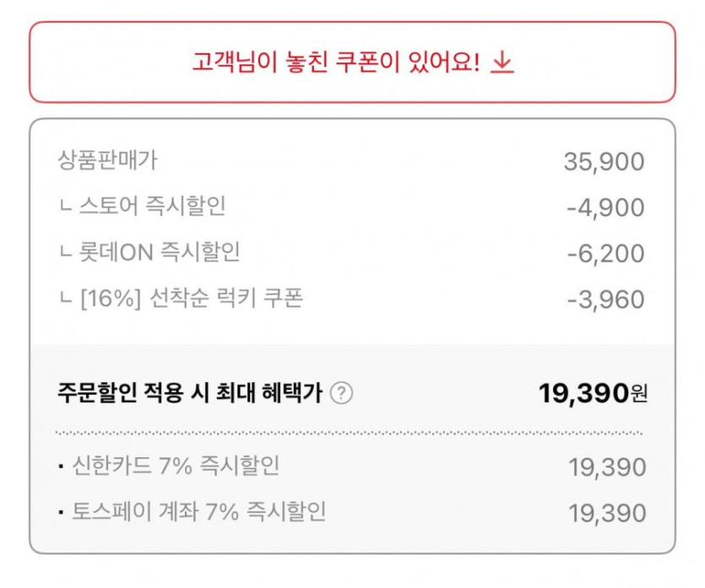Click the -3,960 coupon discount amount
Viewport: 705px width, 588px height.
(603, 299)
